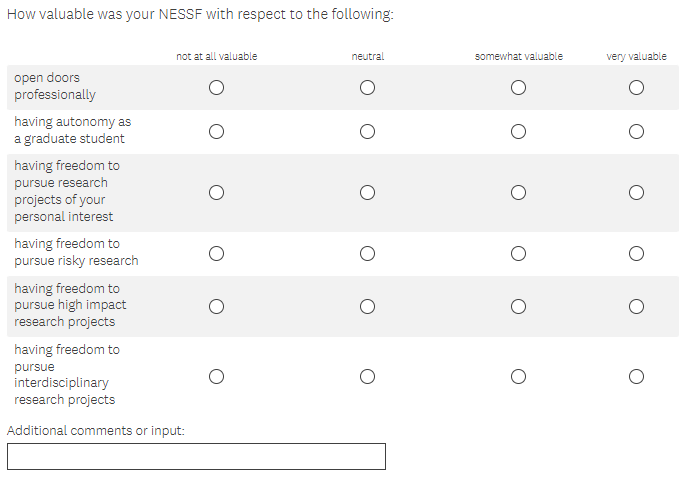Screen dimensions: 683x477
Task: Select 'very valuable' for high impact research projects
Action: coord(636,306)
